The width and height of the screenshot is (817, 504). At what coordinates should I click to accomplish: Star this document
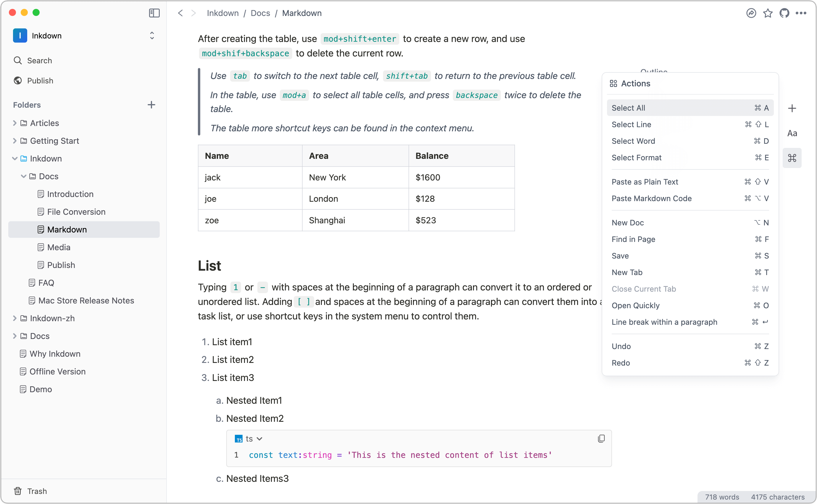click(x=768, y=13)
